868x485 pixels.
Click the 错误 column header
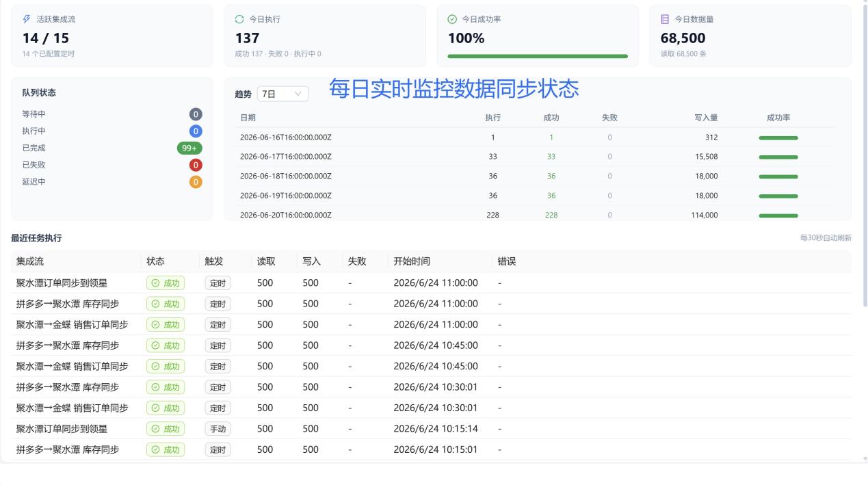pyautogui.click(x=507, y=261)
